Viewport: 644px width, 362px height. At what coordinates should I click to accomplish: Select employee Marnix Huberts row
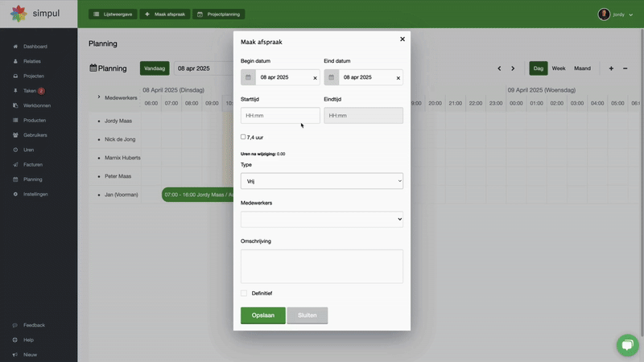point(122,158)
